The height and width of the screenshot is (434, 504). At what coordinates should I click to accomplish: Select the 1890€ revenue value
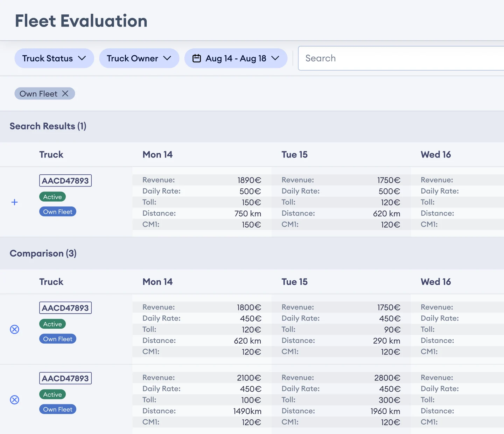click(249, 180)
